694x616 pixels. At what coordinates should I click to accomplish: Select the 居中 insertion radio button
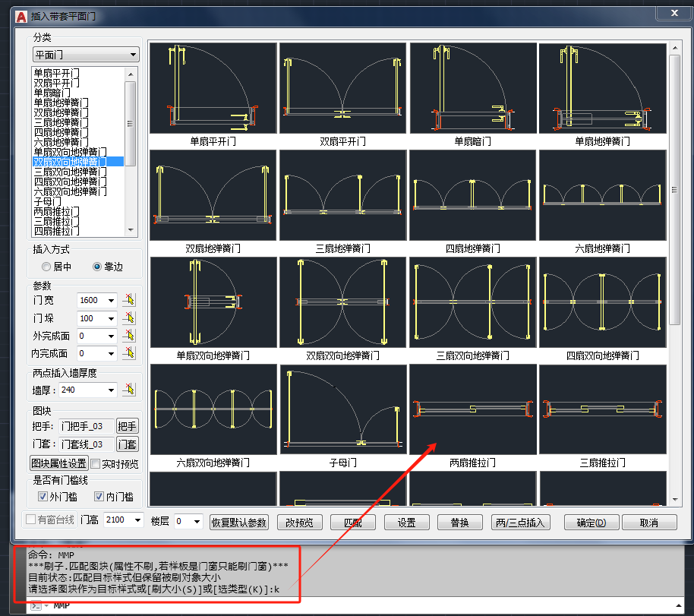click(x=46, y=267)
